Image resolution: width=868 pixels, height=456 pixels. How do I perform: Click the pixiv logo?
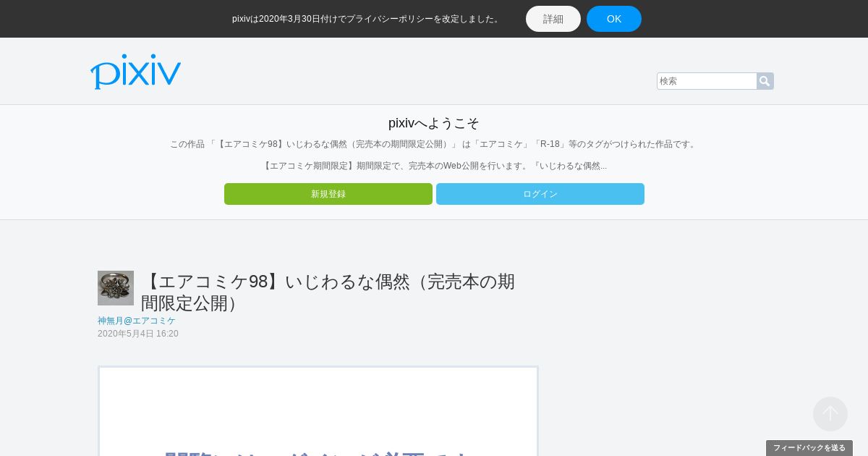135,71
